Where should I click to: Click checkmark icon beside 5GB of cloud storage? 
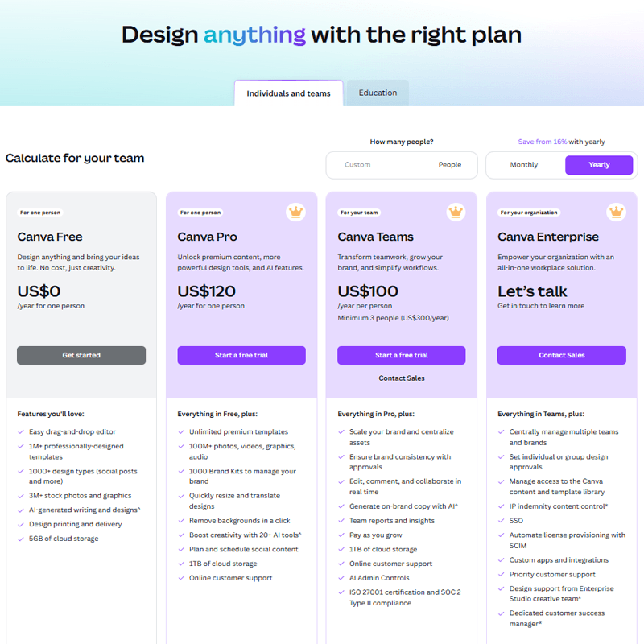coord(21,539)
